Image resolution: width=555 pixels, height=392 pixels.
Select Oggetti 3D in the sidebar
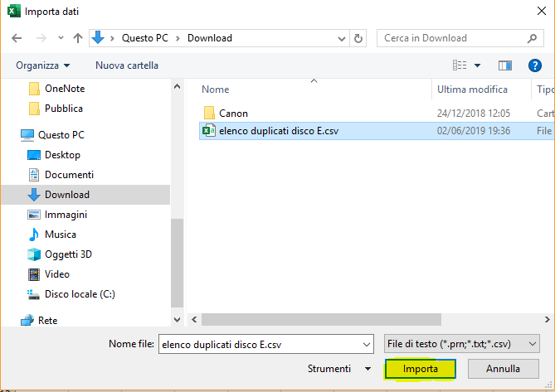coord(68,254)
